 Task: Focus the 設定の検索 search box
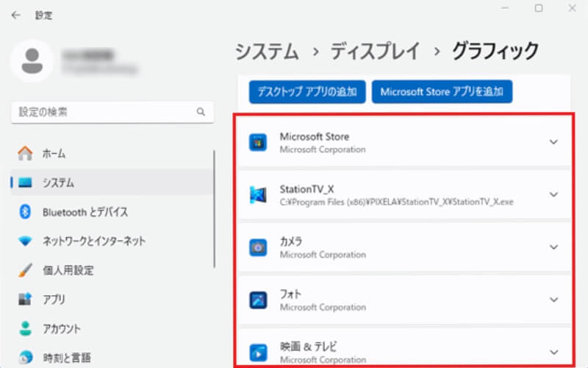point(112,112)
